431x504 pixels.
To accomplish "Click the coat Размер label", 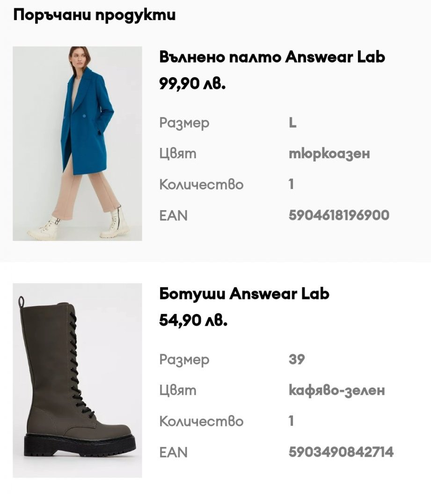I will click(184, 123).
